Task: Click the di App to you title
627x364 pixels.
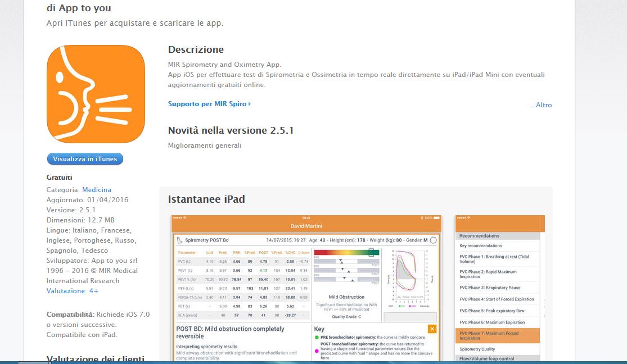Action: click(79, 8)
